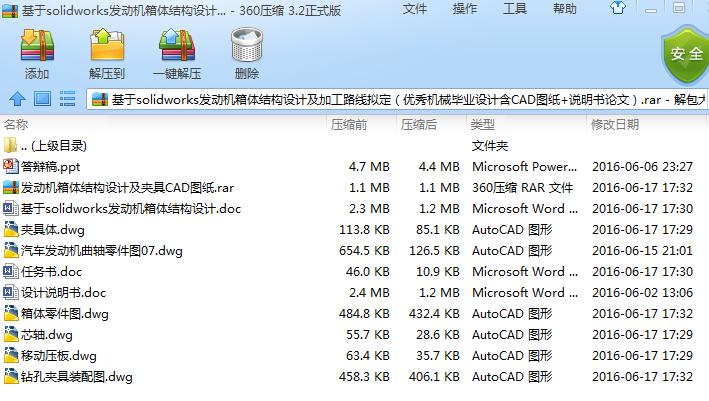Screen dimensions: 709x401
Task: Click the 432.4 KB compressed size value
Action: tap(434, 313)
